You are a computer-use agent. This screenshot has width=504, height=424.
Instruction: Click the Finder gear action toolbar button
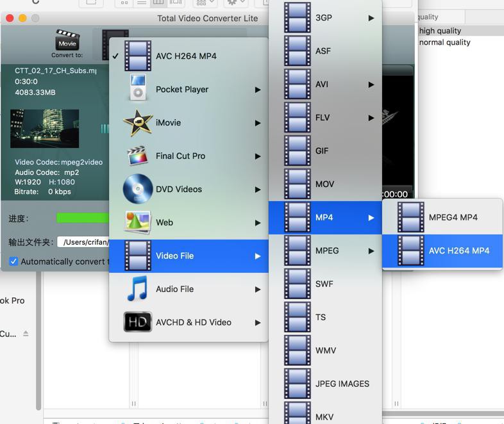point(236,3)
